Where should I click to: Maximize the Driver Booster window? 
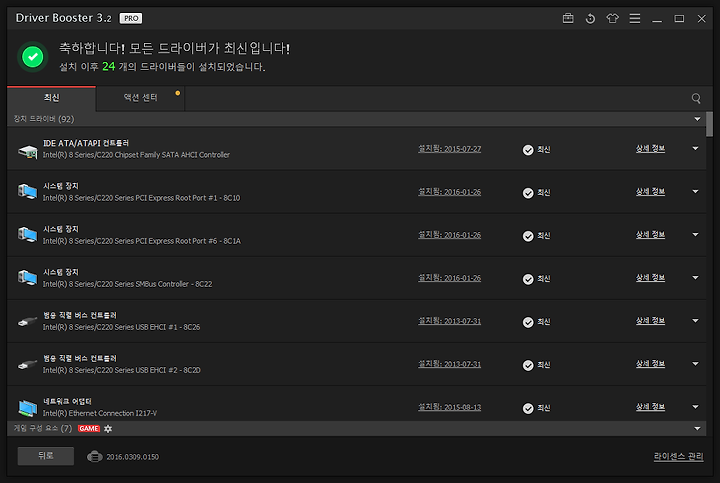click(679, 18)
